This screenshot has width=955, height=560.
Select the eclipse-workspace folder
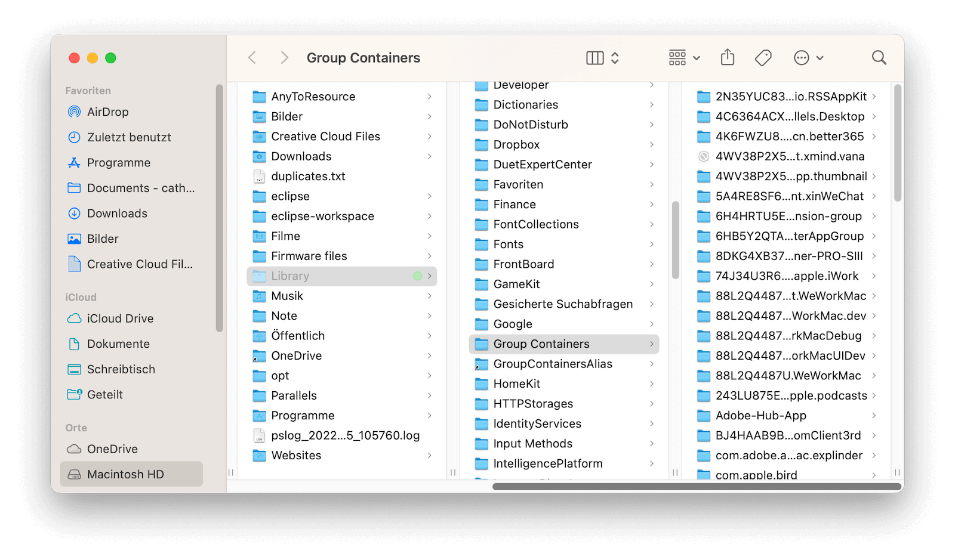(x=342, y=216)
